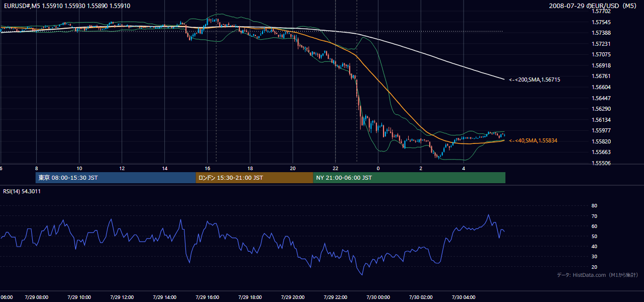The width and height of the screenshot is (644, 302).
Task: Click price axis value 1.56134
Action: 600,120
